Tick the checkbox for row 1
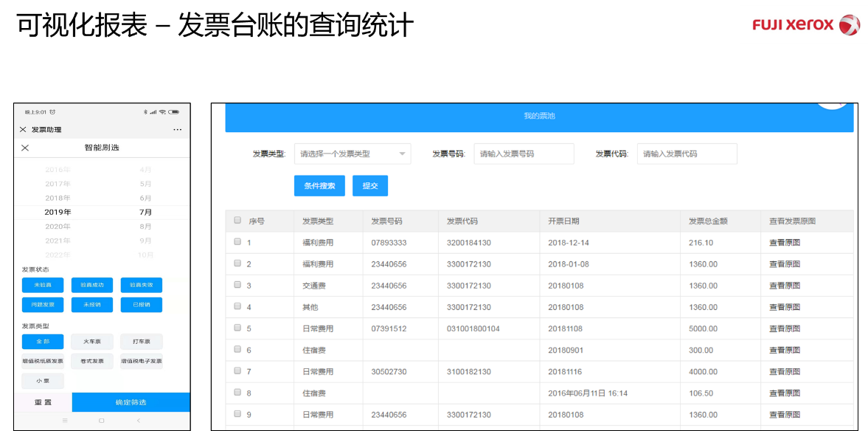The width and height of the screenshot is (868, 431). 237,242
